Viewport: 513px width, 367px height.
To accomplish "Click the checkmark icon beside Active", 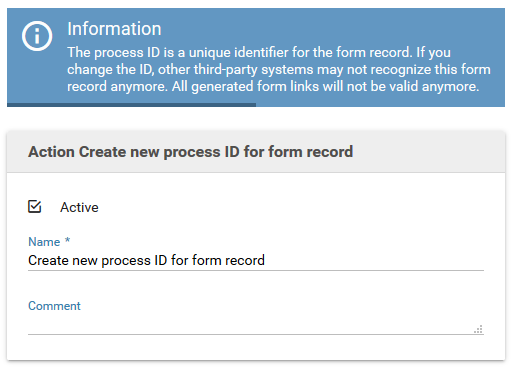I will pos(34,207).
